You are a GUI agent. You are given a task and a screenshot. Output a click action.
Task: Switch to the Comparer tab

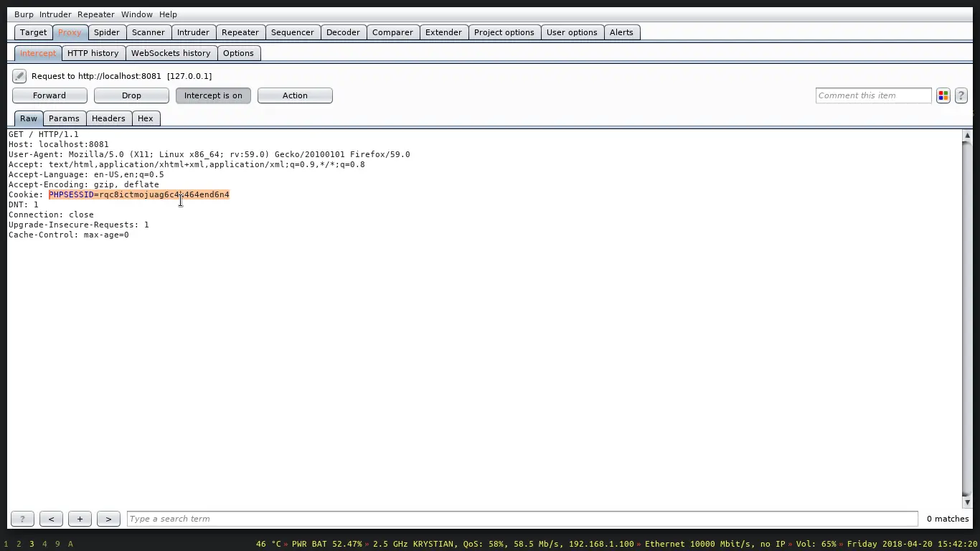coord(392,32)
